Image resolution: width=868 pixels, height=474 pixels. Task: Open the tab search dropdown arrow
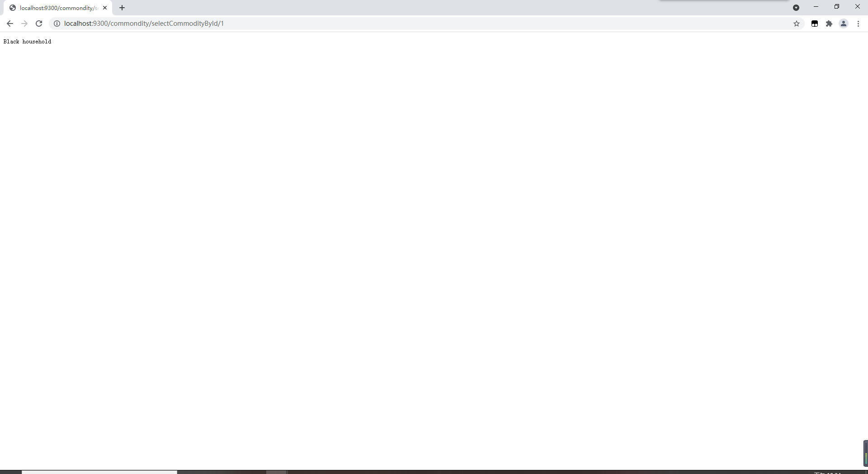pyautogui.click(x=796, y=8)
